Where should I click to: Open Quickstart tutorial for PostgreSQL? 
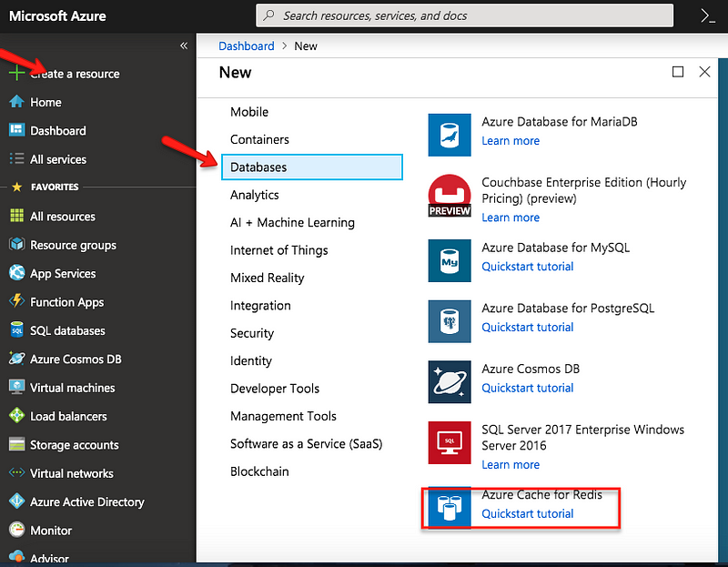coord(528,328)
